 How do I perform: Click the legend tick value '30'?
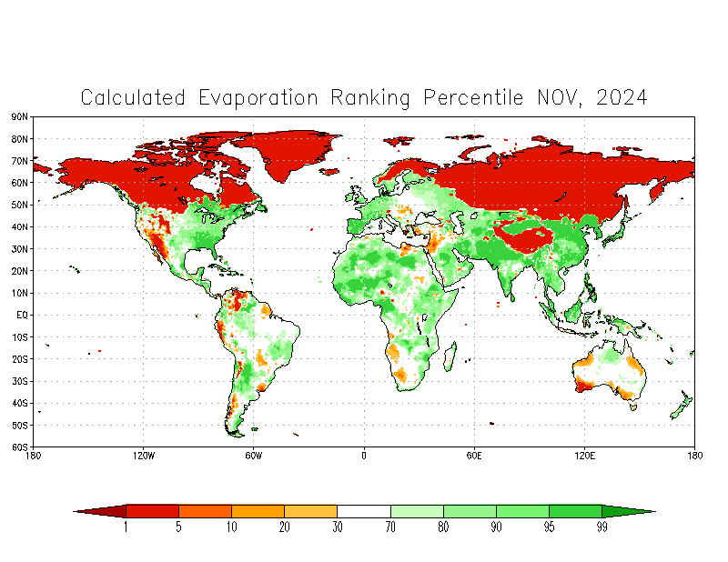coord(338,527)
